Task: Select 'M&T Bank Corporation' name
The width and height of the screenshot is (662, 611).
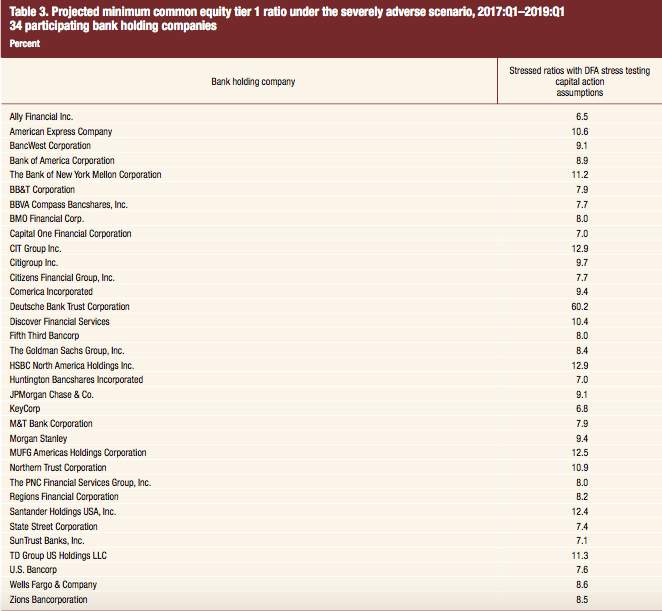Action: [x=51, y=424]
